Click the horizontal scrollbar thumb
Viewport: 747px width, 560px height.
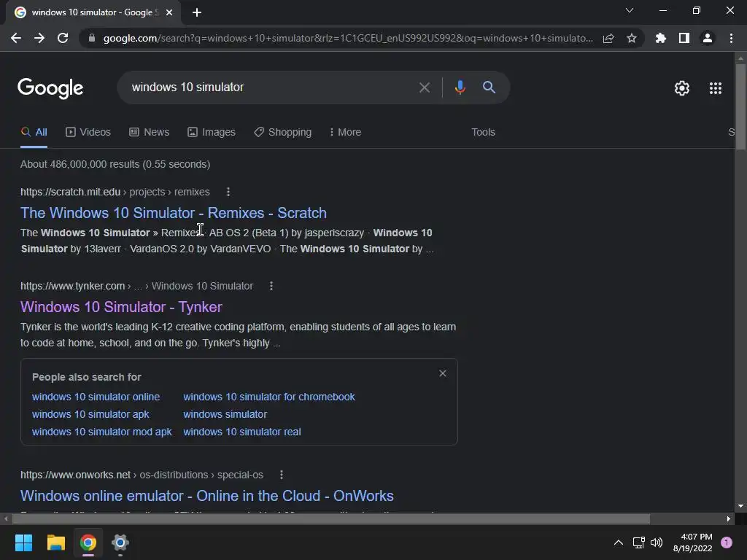(331, 518)
